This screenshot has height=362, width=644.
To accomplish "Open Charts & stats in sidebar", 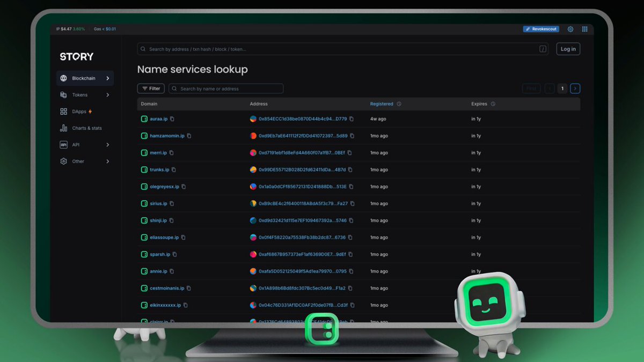I will 85,128.
